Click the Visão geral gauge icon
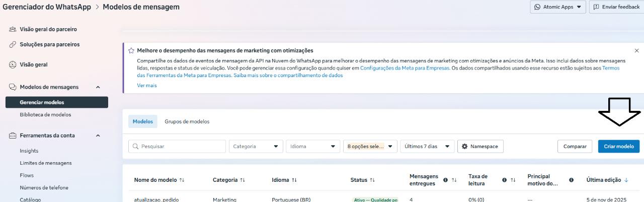The image size is (644, 202). [13, 65]
